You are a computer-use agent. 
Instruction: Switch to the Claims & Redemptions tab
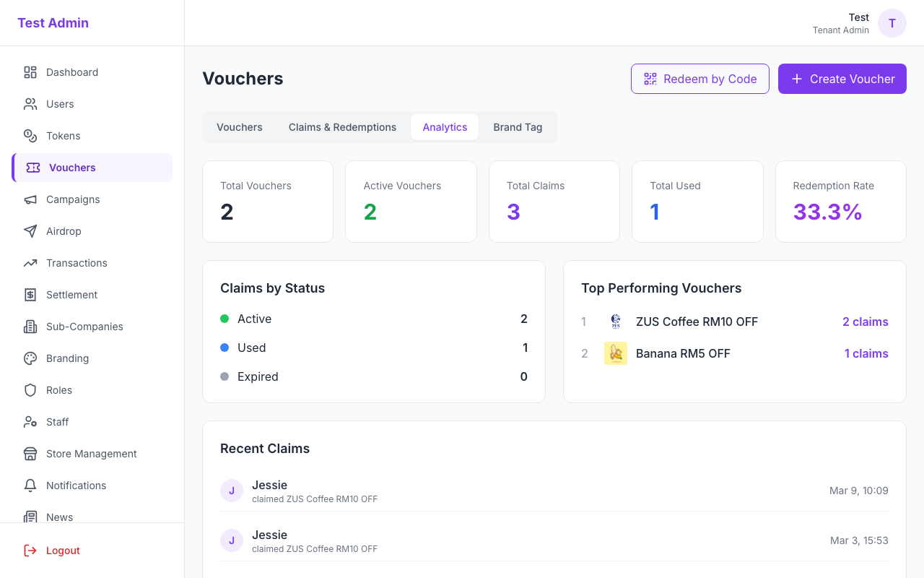342,126
